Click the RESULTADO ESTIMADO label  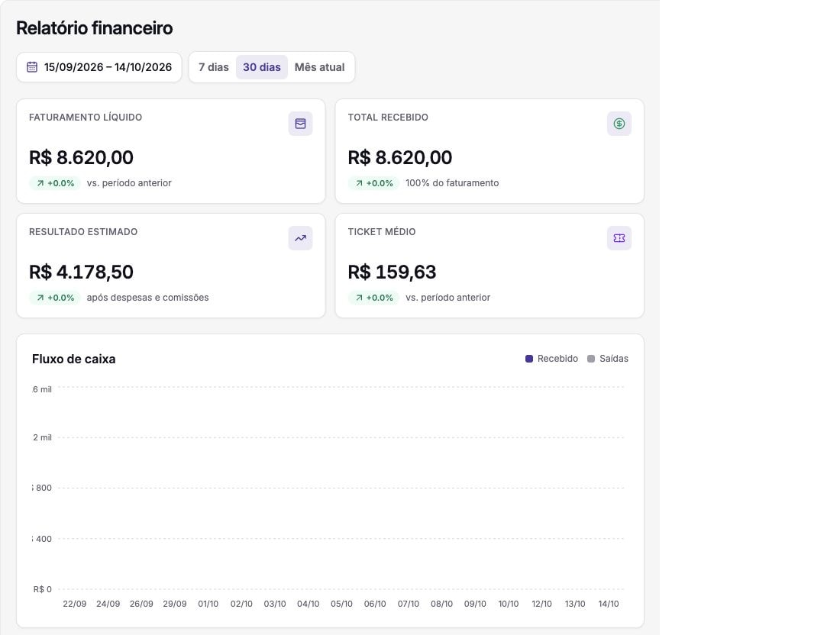pyautogui.click(x=83, y=232)
